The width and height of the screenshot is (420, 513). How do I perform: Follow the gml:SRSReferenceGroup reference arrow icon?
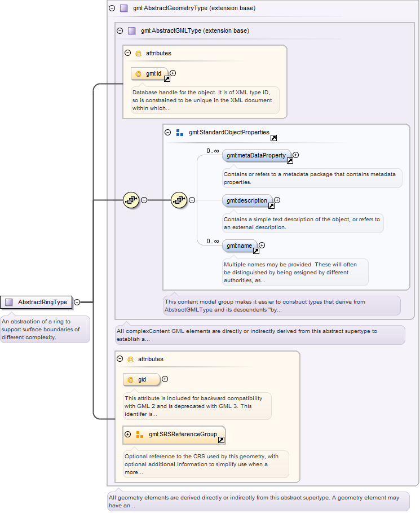(222, 440)
